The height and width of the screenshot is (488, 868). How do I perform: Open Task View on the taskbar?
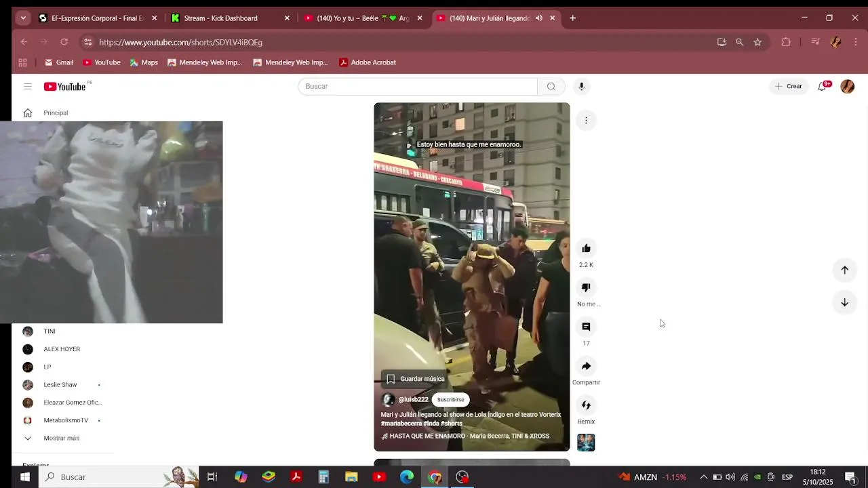[x=212, y=476]
